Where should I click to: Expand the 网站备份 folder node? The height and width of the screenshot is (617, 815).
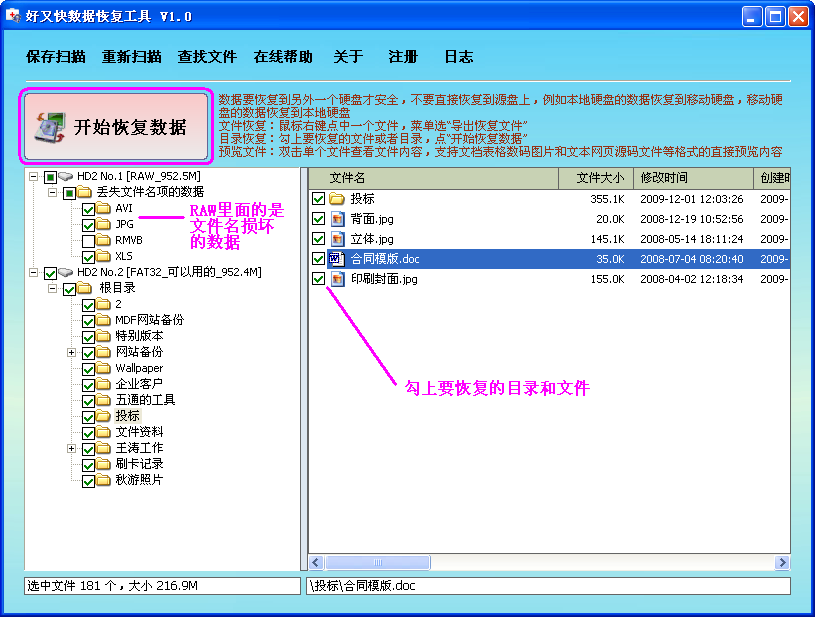[x=72, y=352]
